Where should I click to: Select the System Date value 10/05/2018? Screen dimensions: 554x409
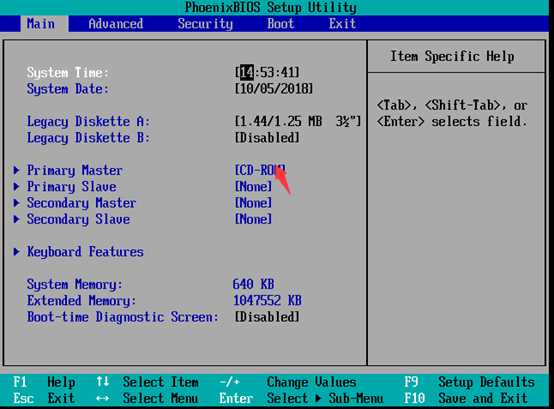pos(274,88)
